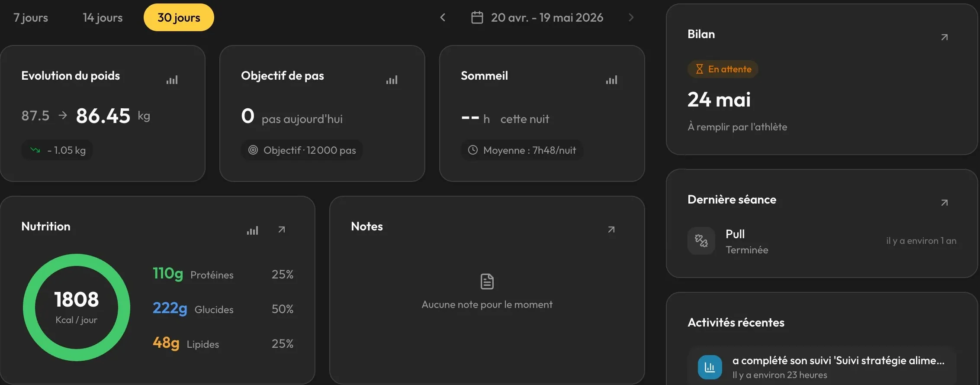The width and height of the screenshot is (980, 385).
Task: Click the Objectif 12000 pas chip
Action: coord(302,150)
